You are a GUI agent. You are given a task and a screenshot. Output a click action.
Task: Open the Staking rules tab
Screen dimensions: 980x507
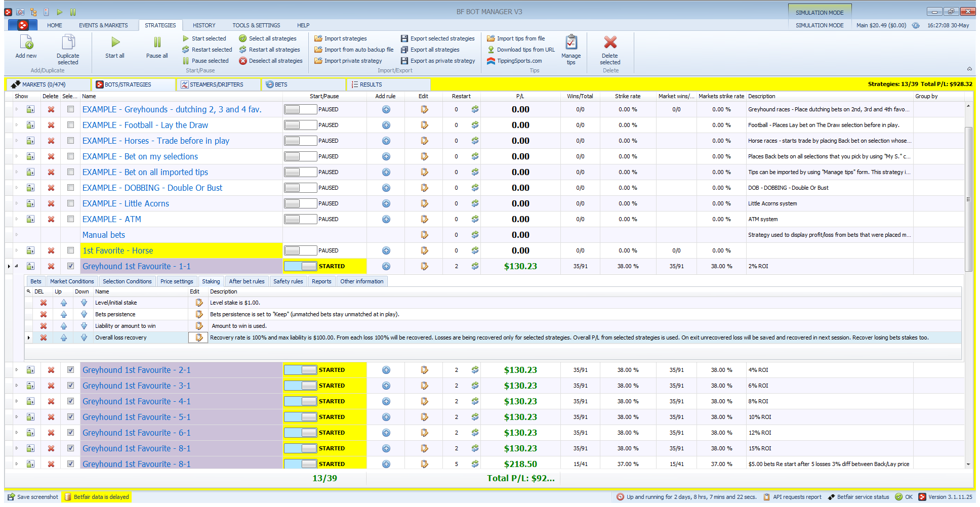(x=211, y=281)
